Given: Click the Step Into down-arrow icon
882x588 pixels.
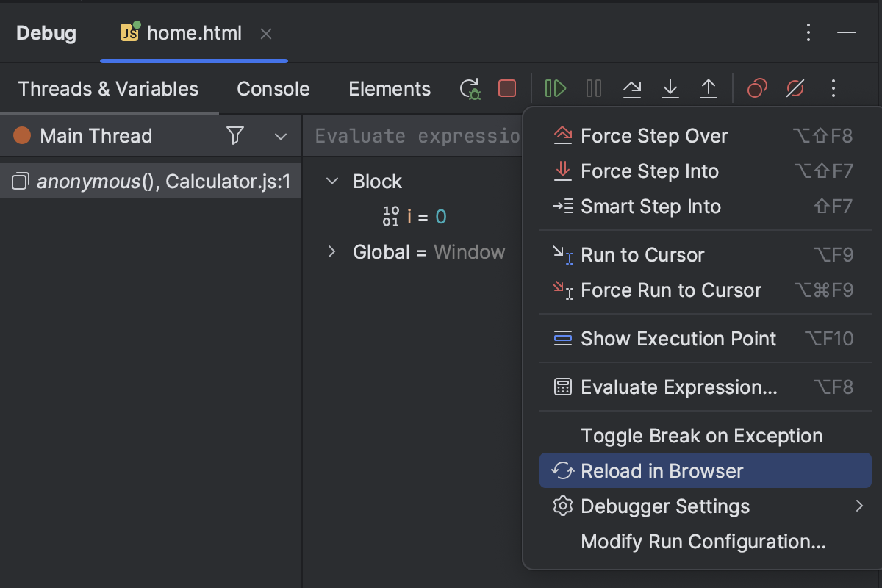Looking at the screenshot, I should pos(670,88).
